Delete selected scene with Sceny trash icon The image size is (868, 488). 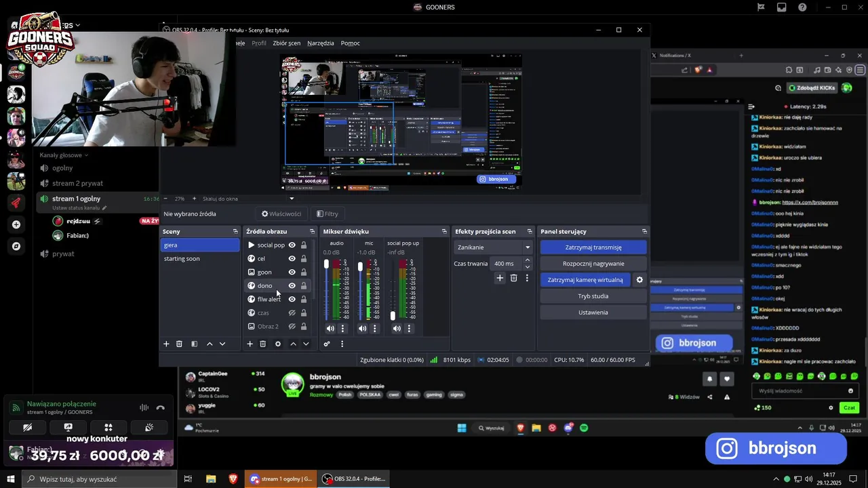pyautogui.click(x=179, y=344)
